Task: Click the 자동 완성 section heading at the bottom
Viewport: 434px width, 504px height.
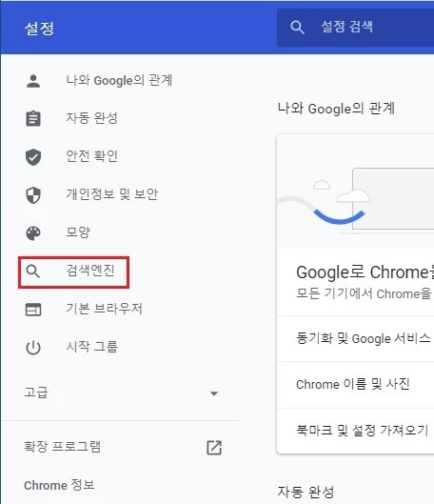Action: [306, 493]
